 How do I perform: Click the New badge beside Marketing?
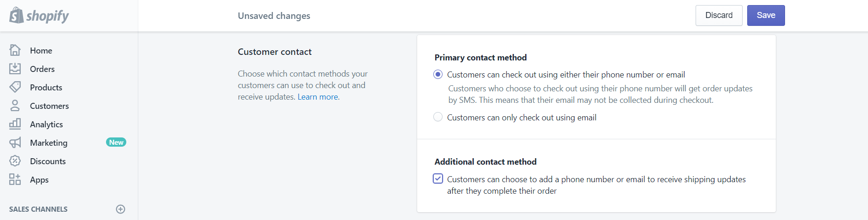116,142
